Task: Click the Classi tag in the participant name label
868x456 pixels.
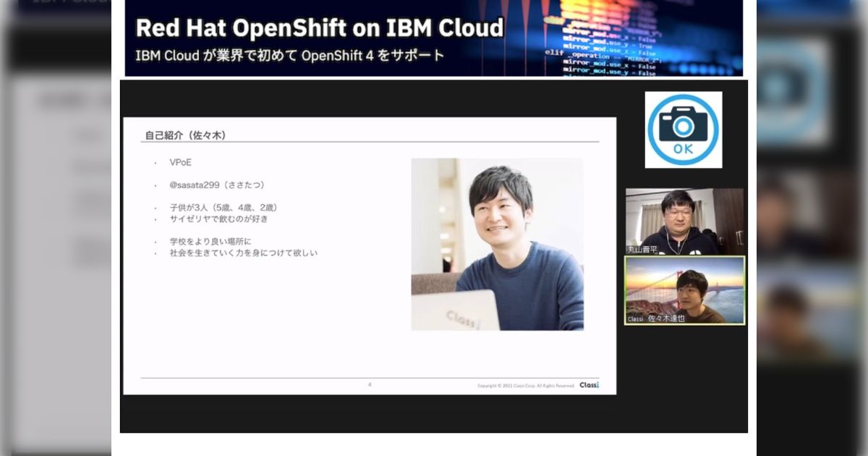Action: click(x=636, y=318)
